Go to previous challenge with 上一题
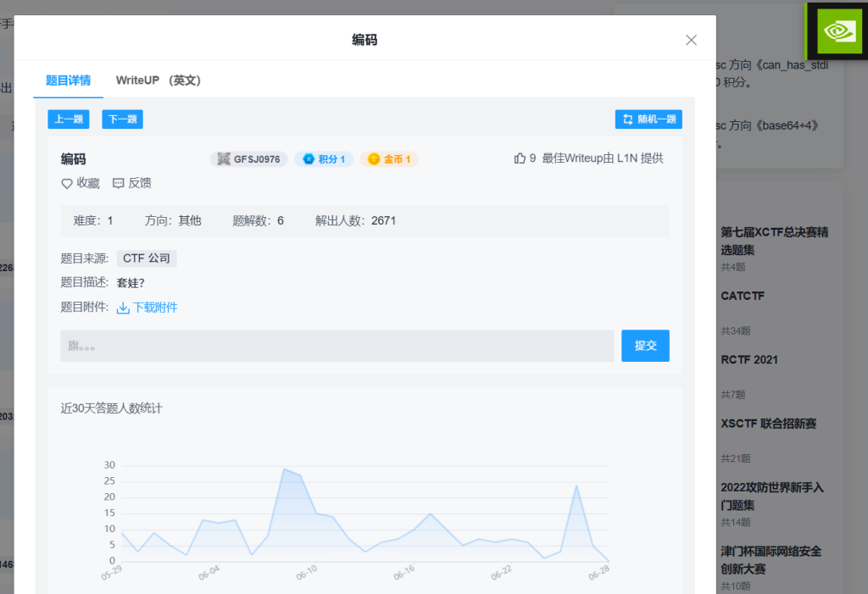This screenshot has width=868, height=594. (x=69, y=119)
